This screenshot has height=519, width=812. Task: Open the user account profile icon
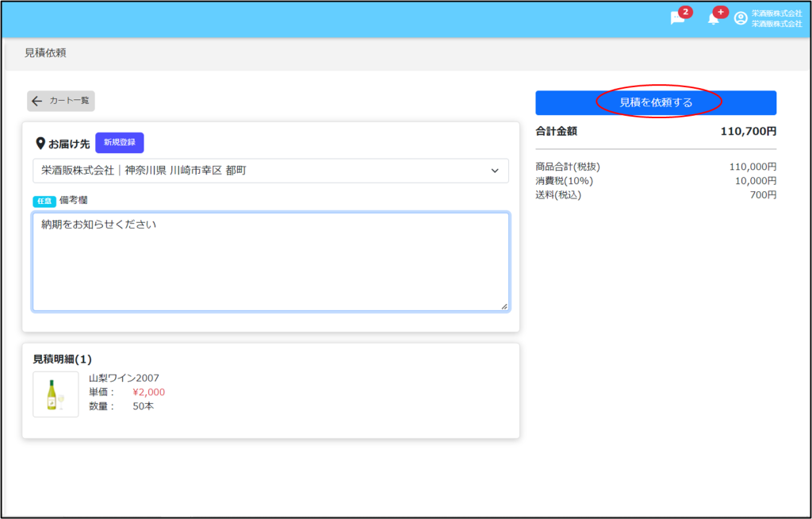tap(741, 18)
